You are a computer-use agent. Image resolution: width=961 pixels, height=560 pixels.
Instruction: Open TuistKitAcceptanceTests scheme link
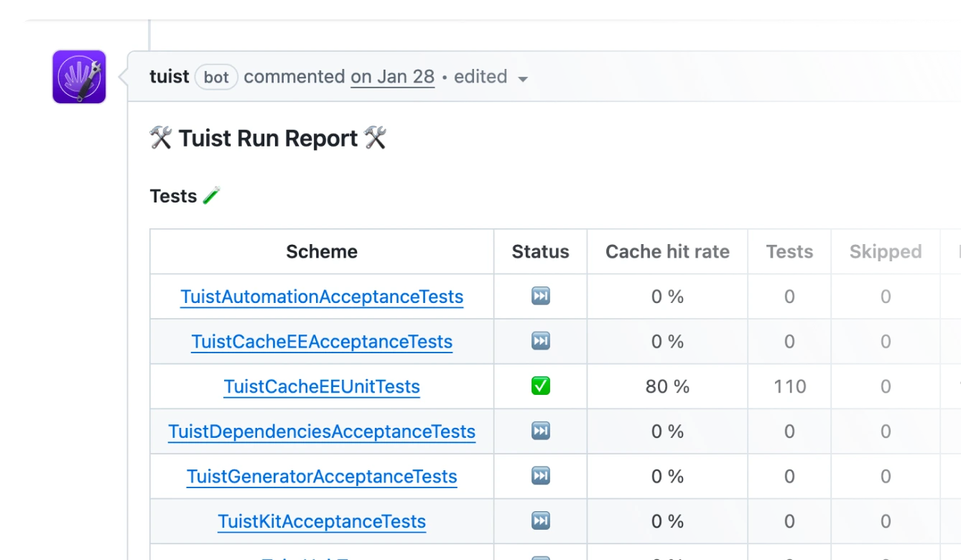tap(321, 521)
